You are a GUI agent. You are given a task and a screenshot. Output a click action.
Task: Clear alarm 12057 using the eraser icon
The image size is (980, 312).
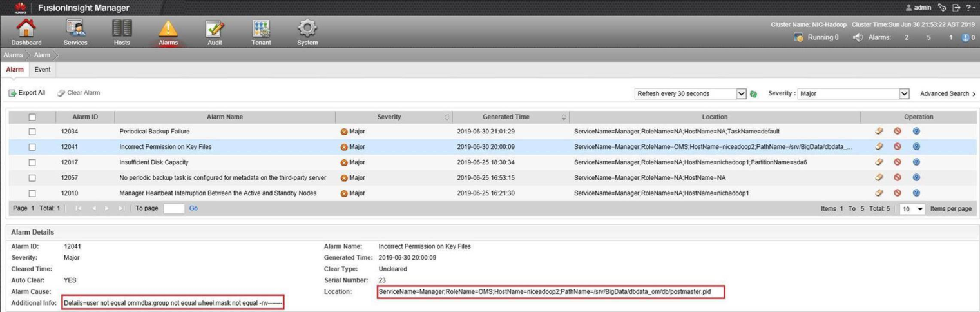point(879,177)
